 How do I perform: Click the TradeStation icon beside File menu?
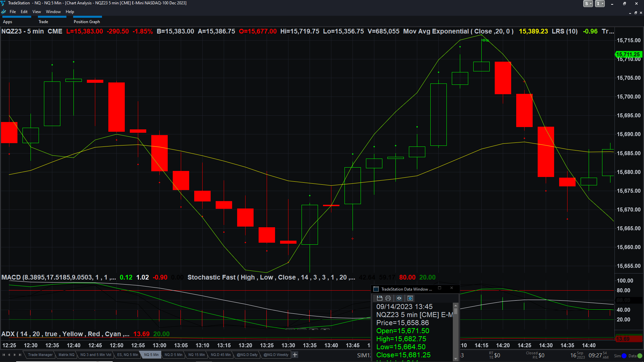point(4,12)
